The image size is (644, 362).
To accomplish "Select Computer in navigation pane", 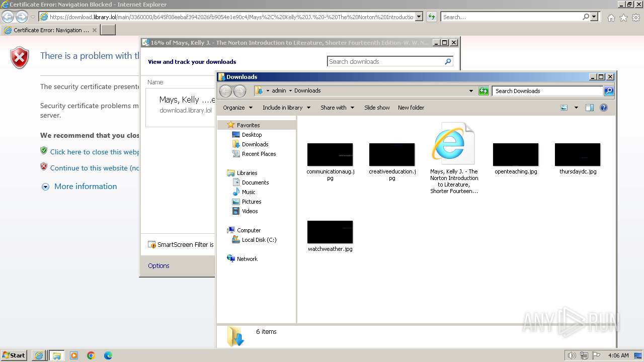I will 249,230.
